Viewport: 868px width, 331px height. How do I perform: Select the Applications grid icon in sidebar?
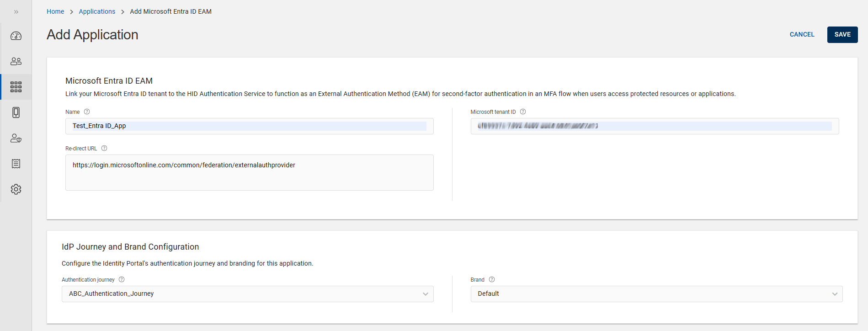pos(16,87)
